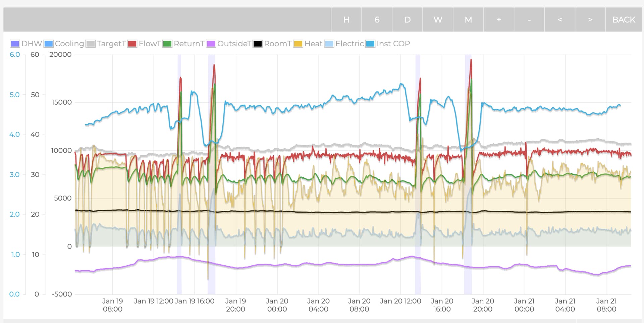Switch to the month view (M)
The image size is (644, 323).
pyautogui.click(x=468, y=20)
